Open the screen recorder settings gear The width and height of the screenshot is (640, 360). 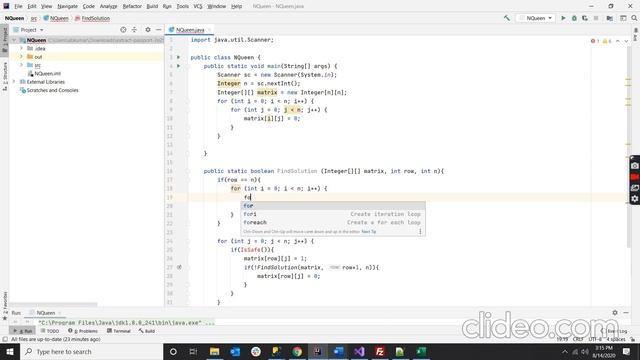[635, 199]
